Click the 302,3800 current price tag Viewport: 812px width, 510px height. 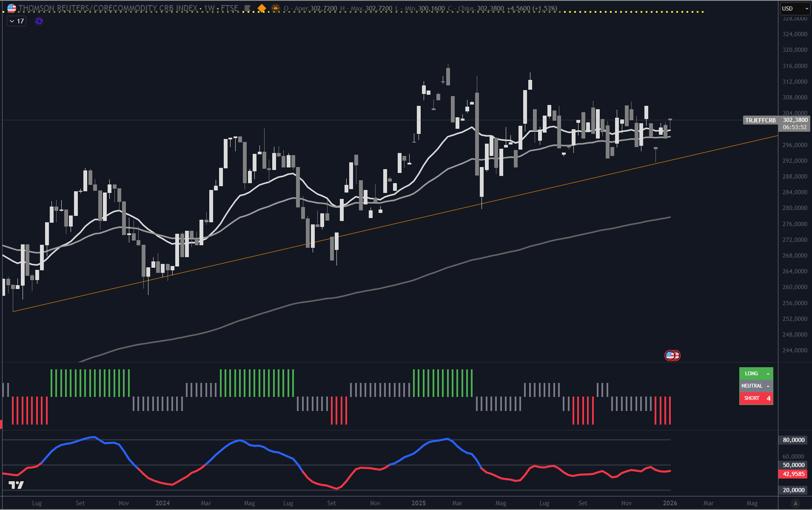[x=795, y=120]
